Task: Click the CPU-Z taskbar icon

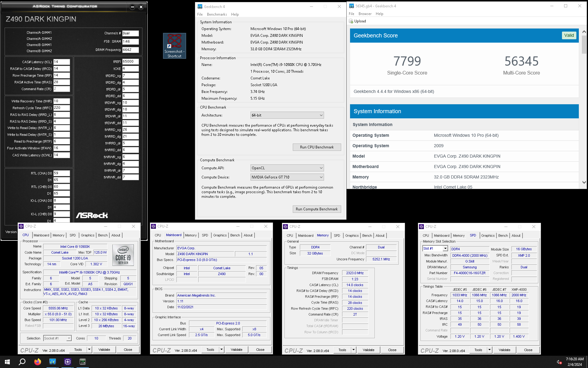Action: pos(68,362)
